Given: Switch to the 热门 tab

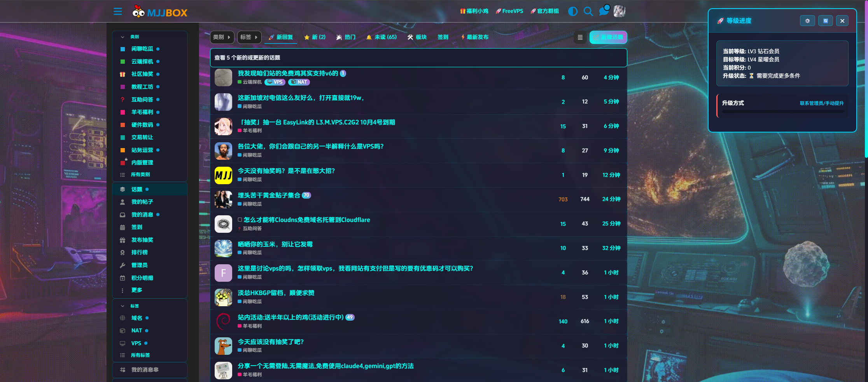Looking at the screenshot, I should (346, 37).
